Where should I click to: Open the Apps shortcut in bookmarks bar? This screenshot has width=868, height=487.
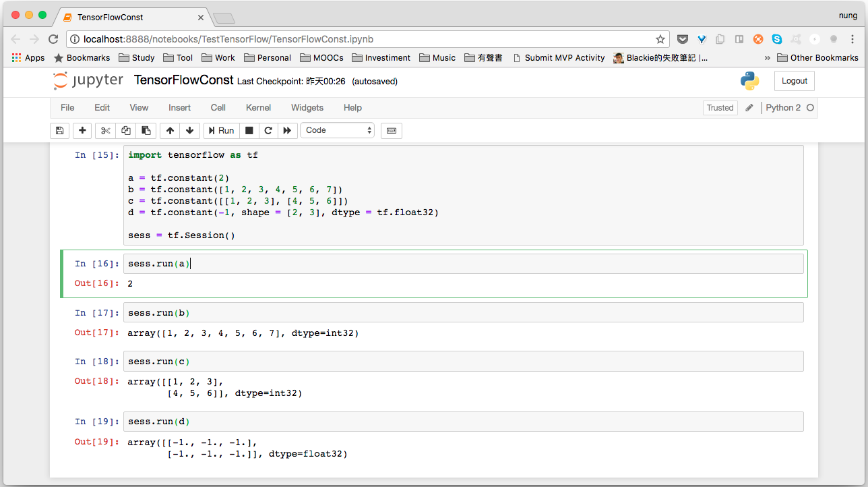pos(28,58)
